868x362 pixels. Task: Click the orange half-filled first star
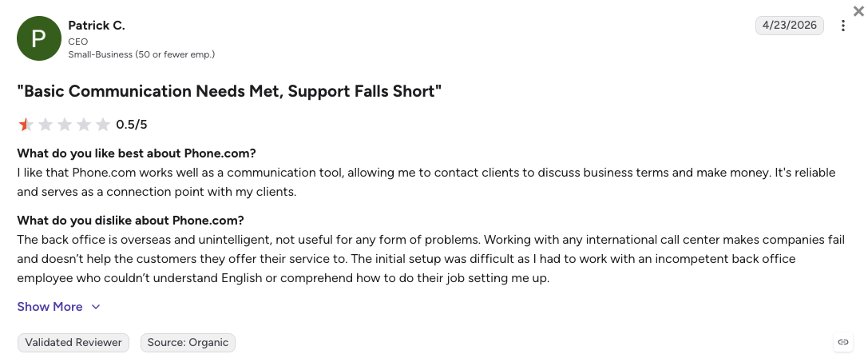pos(26,124)
